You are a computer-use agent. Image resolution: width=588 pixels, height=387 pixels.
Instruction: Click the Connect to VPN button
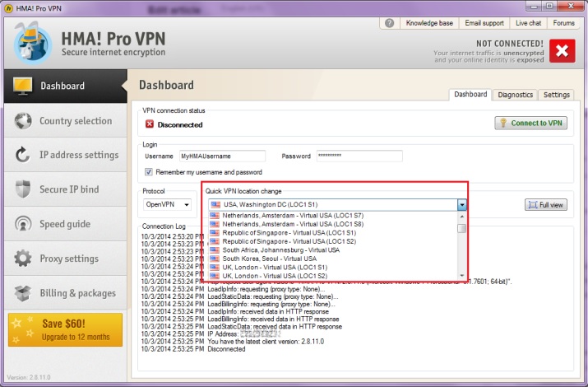(x=531, y=124)
